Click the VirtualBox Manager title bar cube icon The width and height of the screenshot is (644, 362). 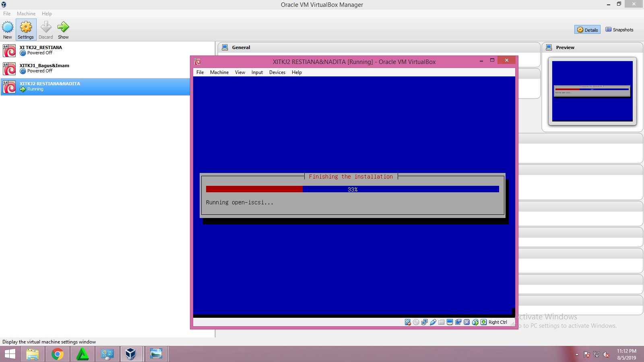click(4, 4)
